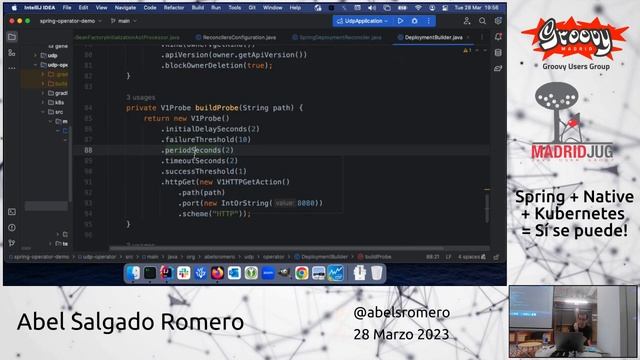Click LF line separator in status bar
The height and width of the screenshot is (360, 640).
click(448, 257)
